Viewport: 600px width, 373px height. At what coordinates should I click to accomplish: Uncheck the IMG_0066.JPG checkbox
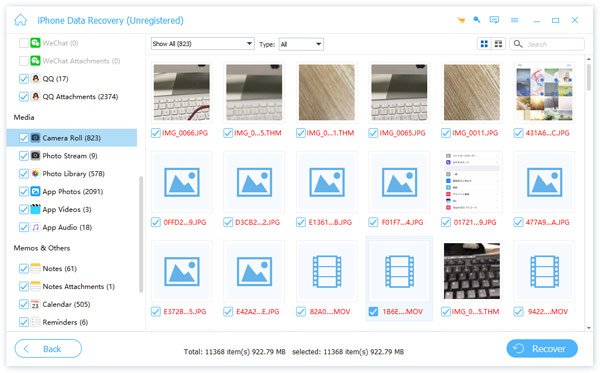coord(156,133)
